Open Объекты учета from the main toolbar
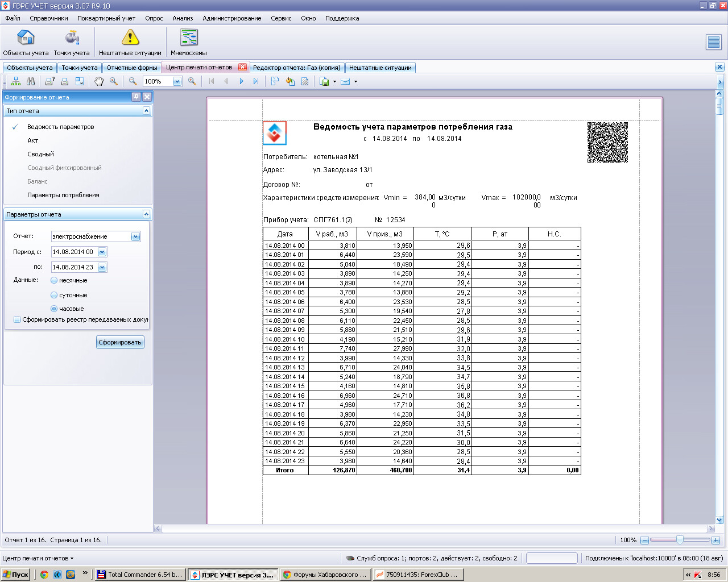Screen dimensions: 728x582 coord(26,43)
